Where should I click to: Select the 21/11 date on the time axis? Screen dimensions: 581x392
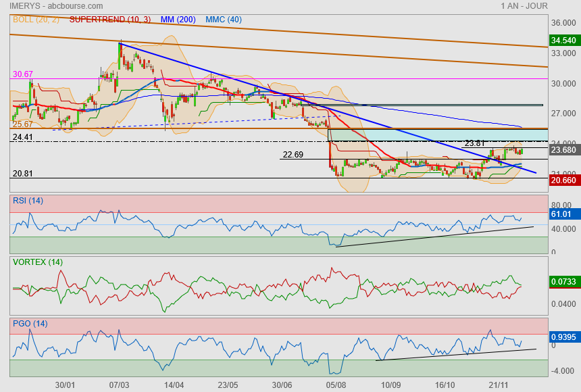point(498,385)
